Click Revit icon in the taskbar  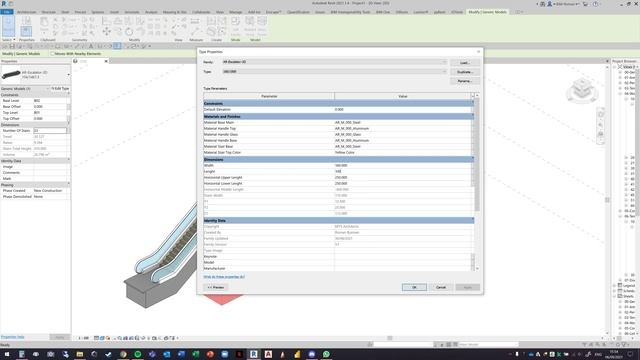(x=253, y=354)
